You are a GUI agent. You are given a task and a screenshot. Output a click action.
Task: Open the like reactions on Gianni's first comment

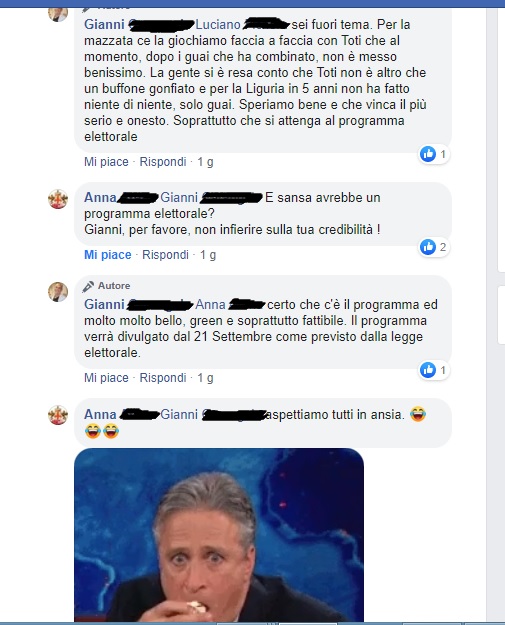click(434, 154)
